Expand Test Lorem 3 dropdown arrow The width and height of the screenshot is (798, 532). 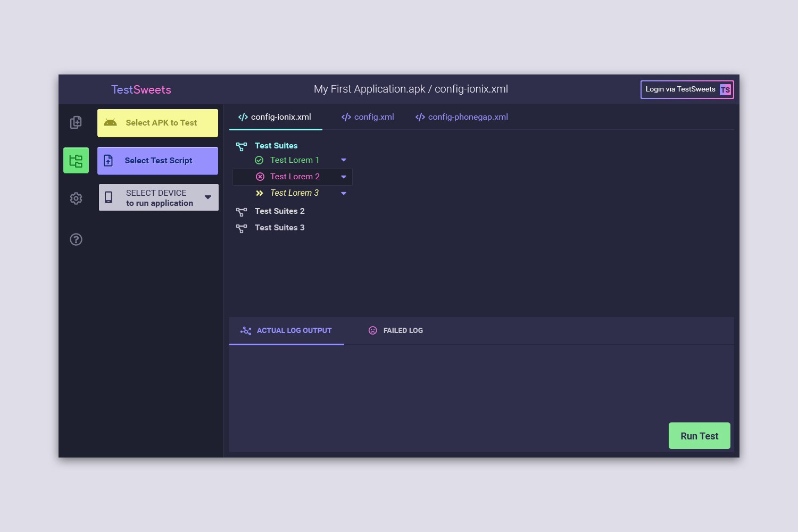tap(344, 193)
